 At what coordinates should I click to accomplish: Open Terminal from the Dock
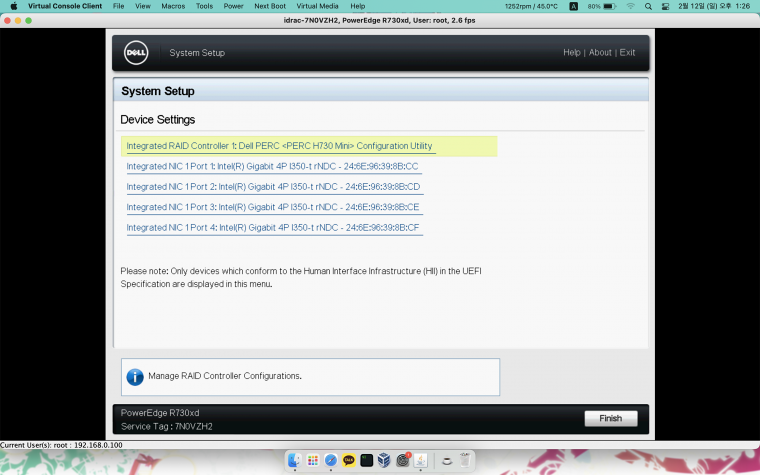tap(366, 460)
